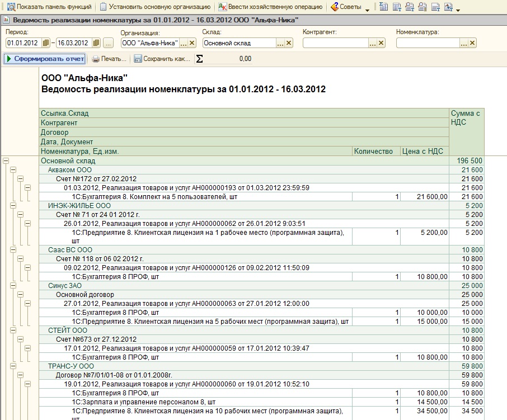Click the sum total field showing 0,00
This screenshot has width=507, height=420.
[x=228, y=59]
